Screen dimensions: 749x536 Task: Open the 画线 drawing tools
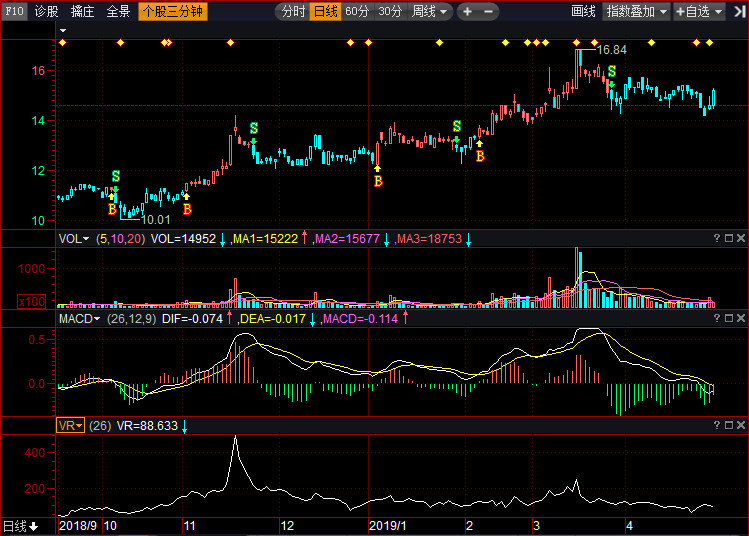click(x=583, y=11)
